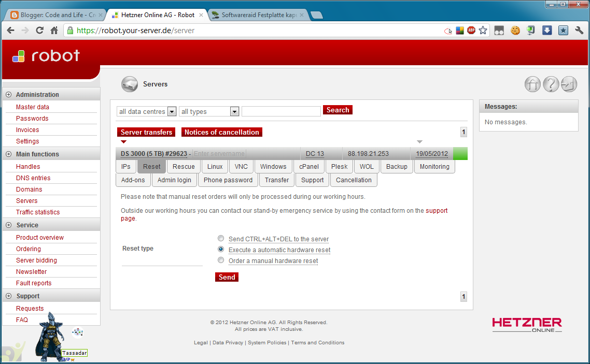This screenshot has height=364, width=590.
Task: Collapse the Service sidebar section
Action: tap(9, 225)
